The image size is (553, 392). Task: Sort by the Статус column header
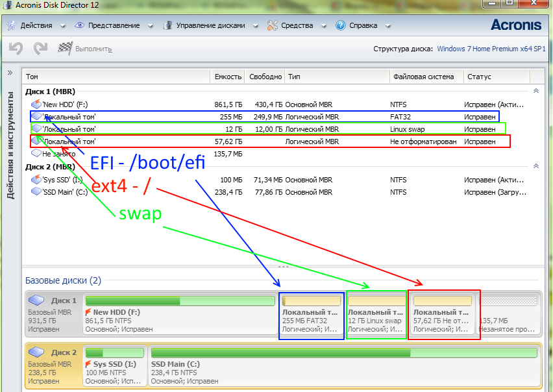(x=497, y=77)
